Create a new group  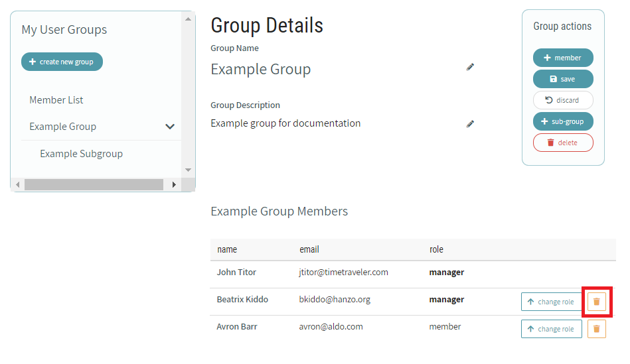coord(62,62)
